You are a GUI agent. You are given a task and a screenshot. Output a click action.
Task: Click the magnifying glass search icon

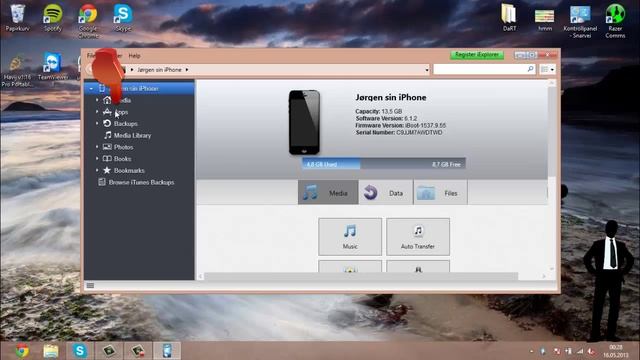click(530, 69)
